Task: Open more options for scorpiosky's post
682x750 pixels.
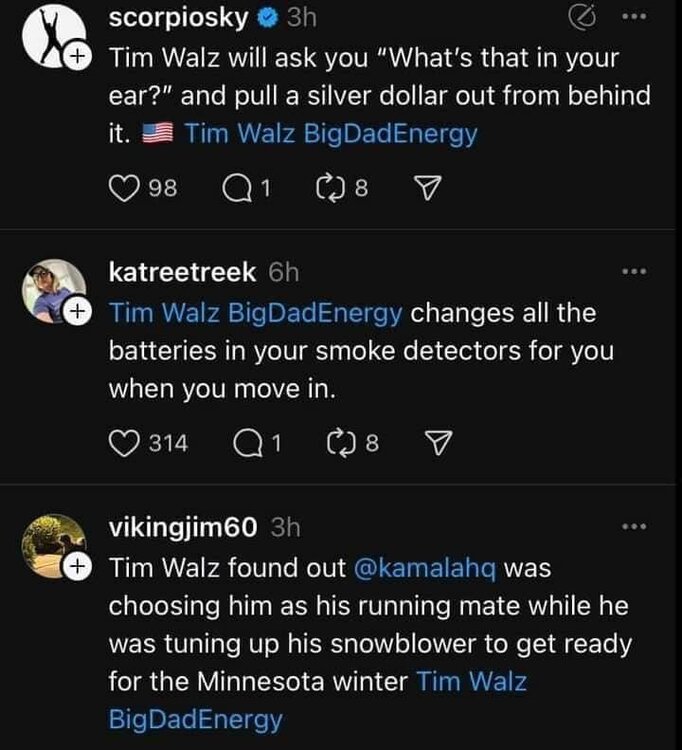Action: click(634, 18)
